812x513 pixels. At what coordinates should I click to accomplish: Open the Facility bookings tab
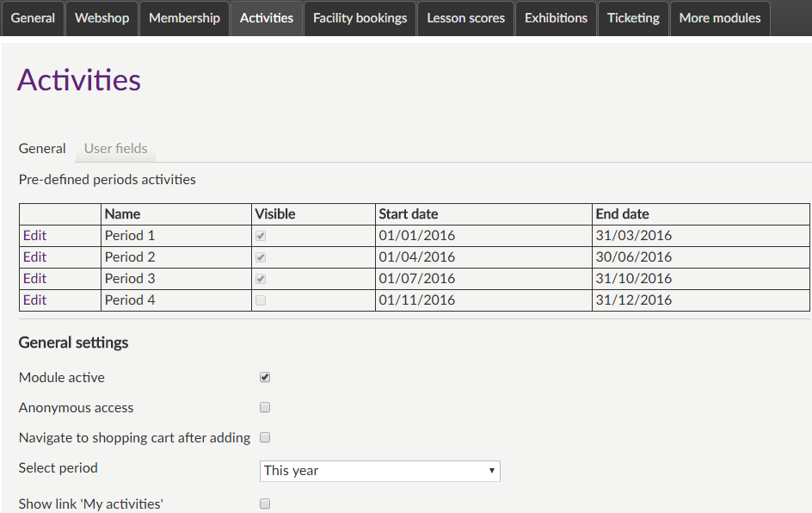pyautogui.click(x=360, y=18)
